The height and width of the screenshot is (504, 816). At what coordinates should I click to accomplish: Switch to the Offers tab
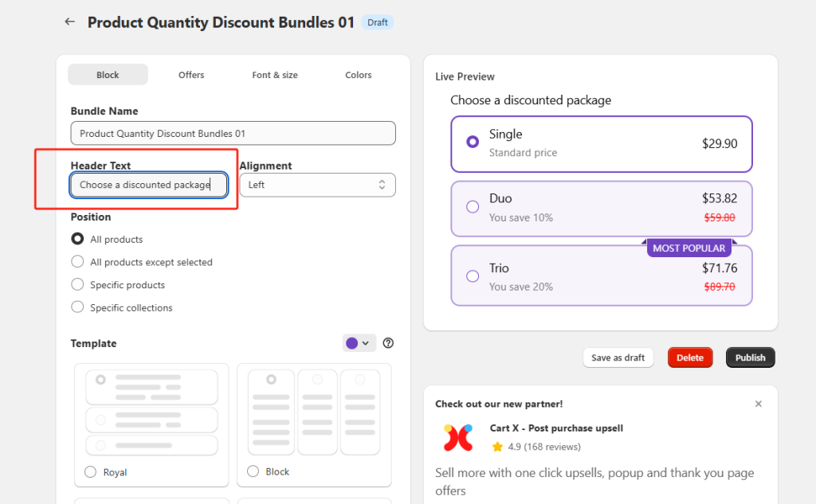click(x=190, y=74)
